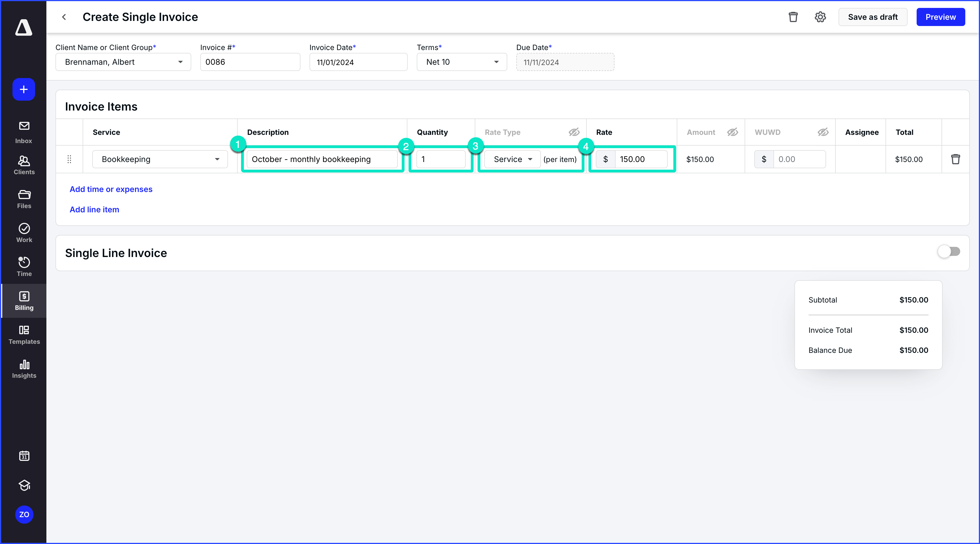Hide the Rate Type column

tap(574, 132)
